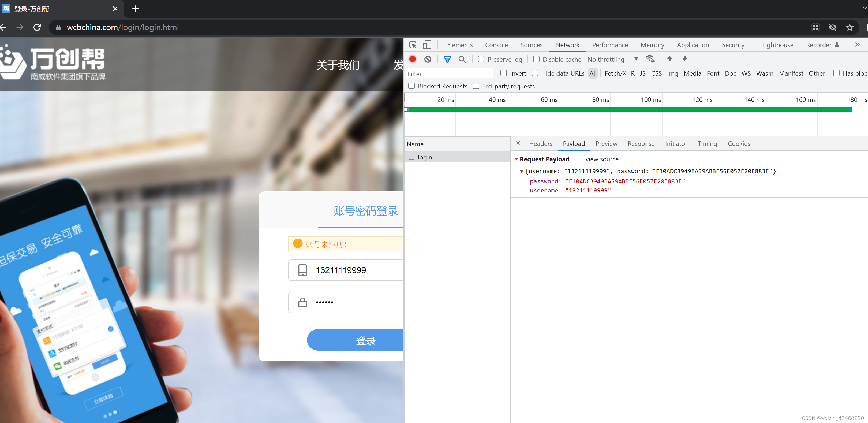The height and width of the screenshot is (423, 868).
Task: Switch to the Response tab
Action: (641, 144)
